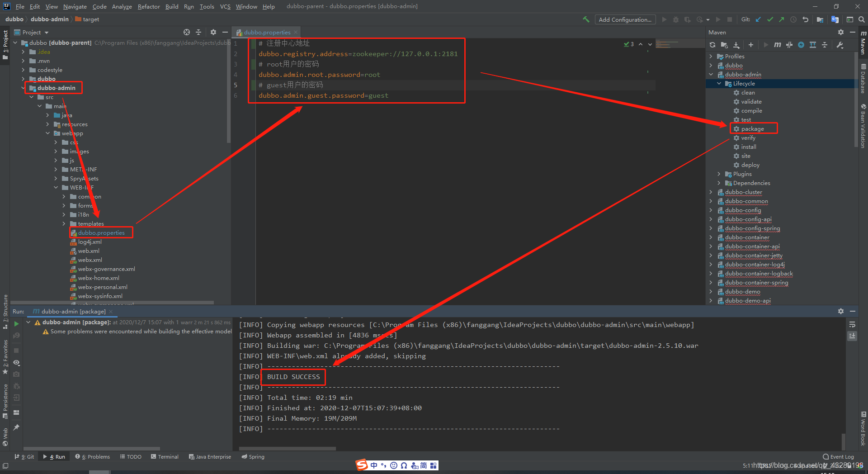Click the Build project hammer icon
The image size is (868, 474).
click(x=586, y=19)
